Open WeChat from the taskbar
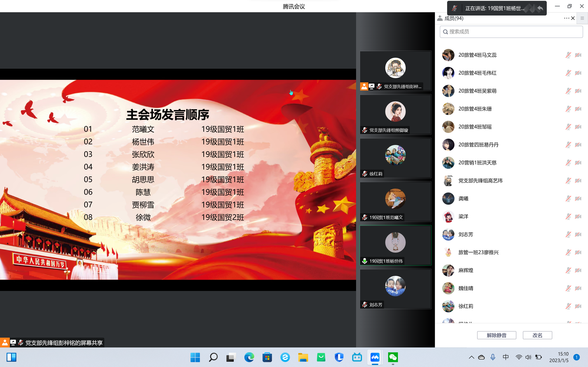The height and width of the screenshot is (367, 588). click(393, 357)
